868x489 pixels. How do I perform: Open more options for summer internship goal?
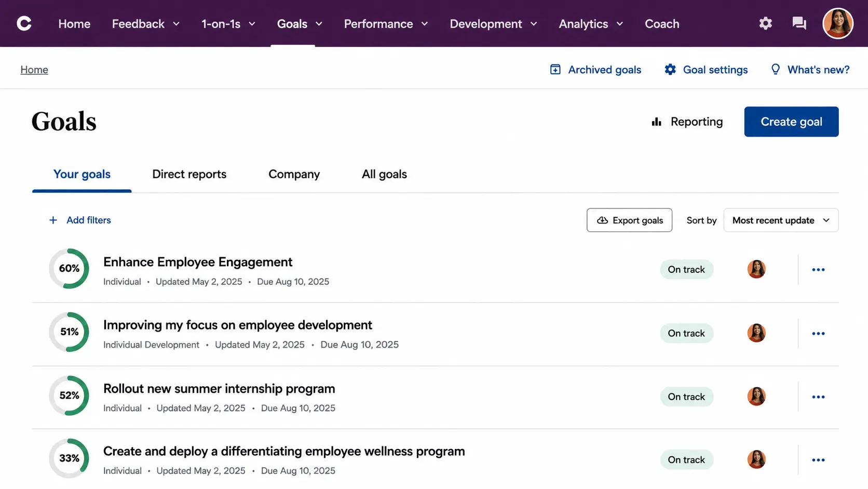(818, 397)
